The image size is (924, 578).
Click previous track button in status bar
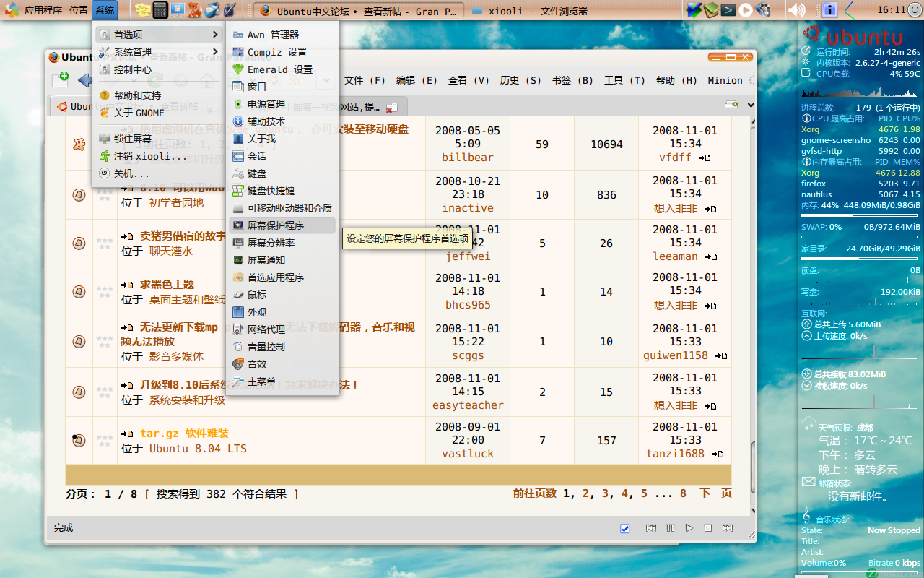coord(651,528)
